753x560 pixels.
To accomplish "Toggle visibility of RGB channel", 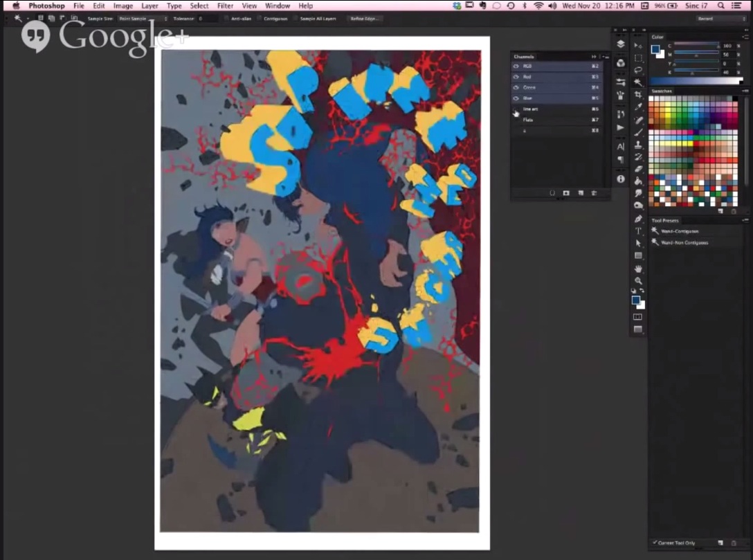I will (x=516, y=66).
